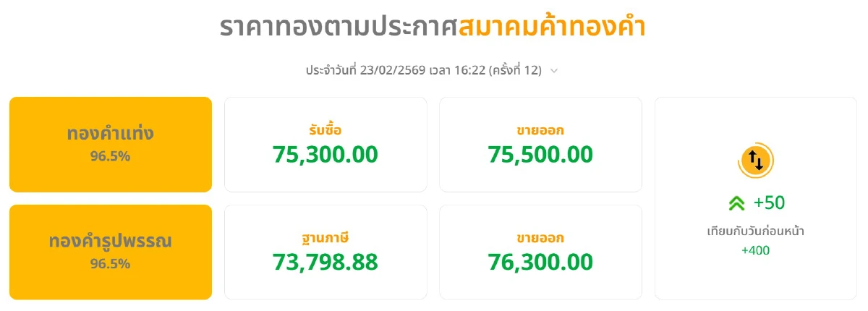Click the orange สมาคมค้าทองคำ heading
The width and height of the screenshot is (868, 311).
[552, 27]
